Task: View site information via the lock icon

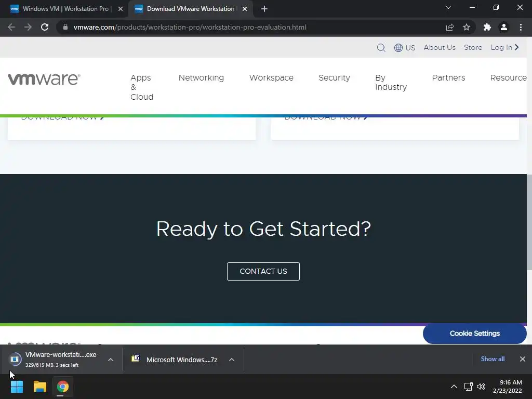Action: (x=65, y=27)
